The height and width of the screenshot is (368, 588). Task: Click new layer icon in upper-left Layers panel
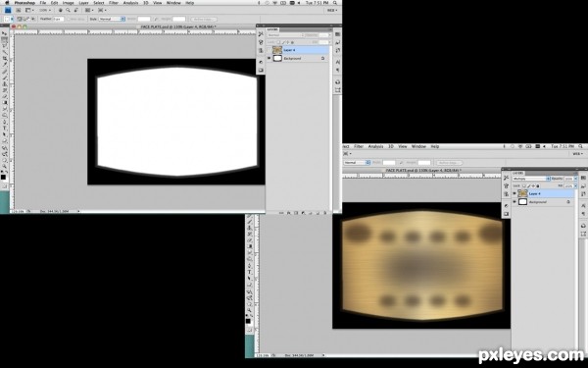[318, 213]
